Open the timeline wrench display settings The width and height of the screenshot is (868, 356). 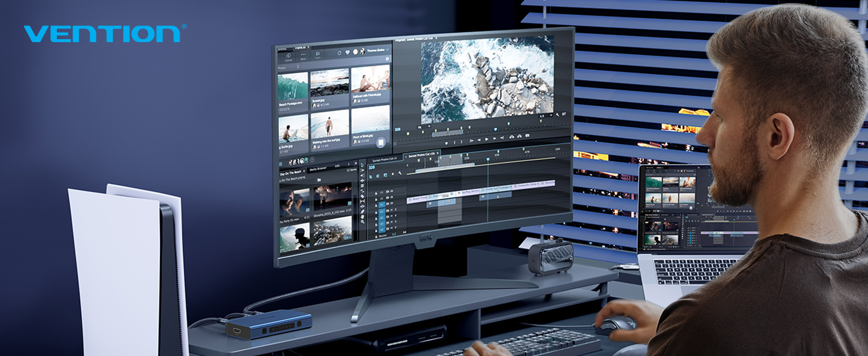click(400, 173)
